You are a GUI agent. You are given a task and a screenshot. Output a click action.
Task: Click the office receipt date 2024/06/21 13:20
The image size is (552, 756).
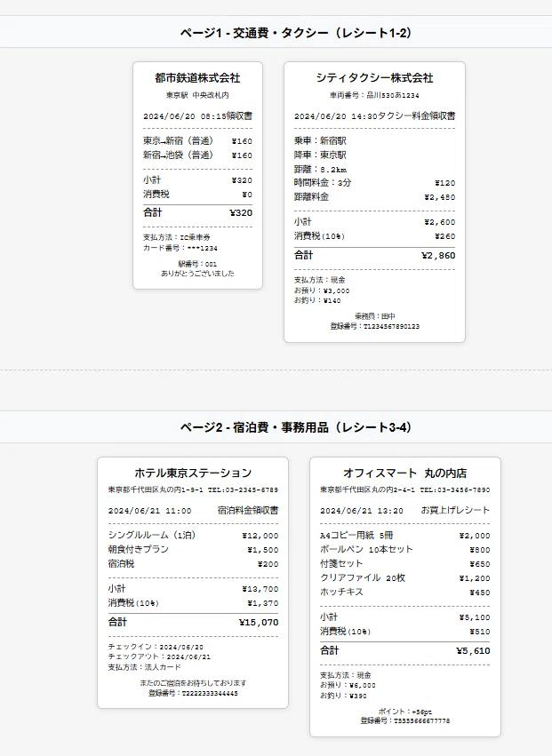(x=362, y=511)
